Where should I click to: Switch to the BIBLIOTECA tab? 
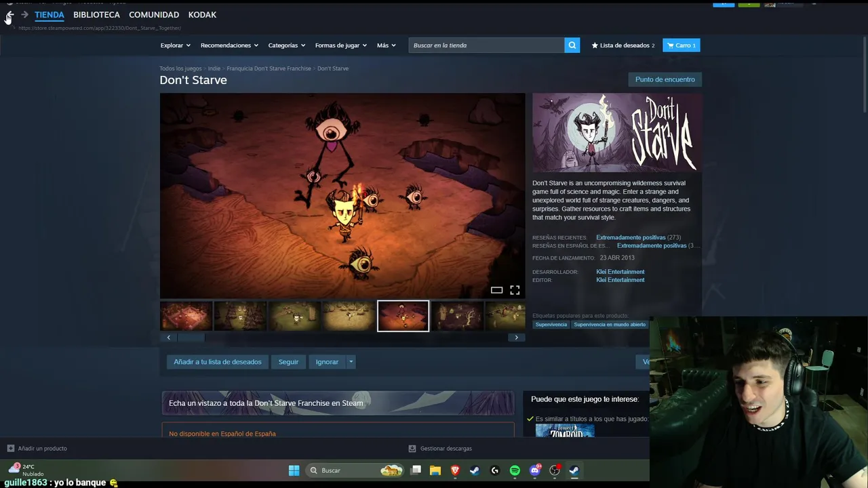pos(96,14)
